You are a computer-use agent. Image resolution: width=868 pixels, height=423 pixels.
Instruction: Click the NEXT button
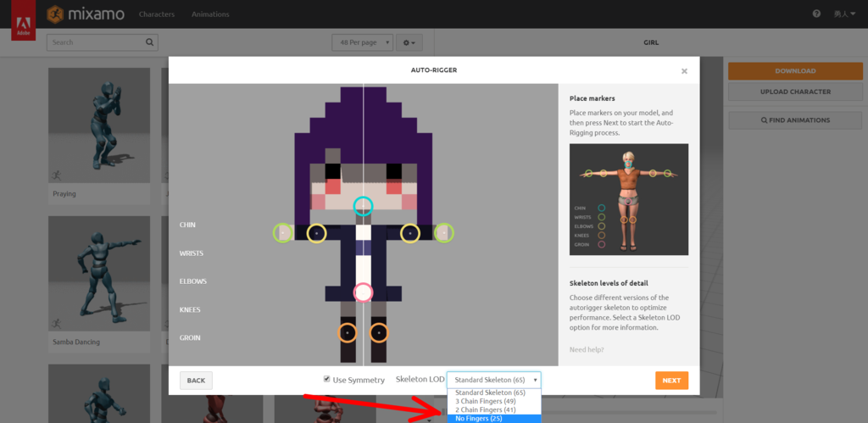pos(671,381)
